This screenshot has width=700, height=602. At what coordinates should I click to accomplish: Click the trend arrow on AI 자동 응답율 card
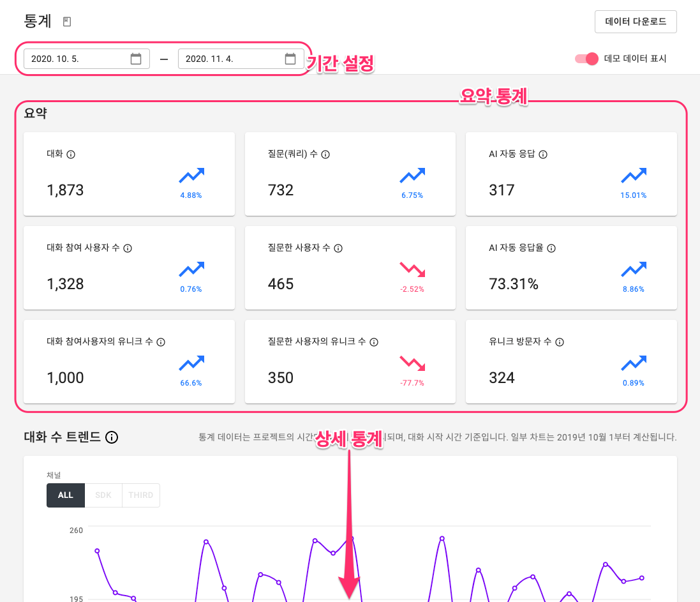click(634, 269)
